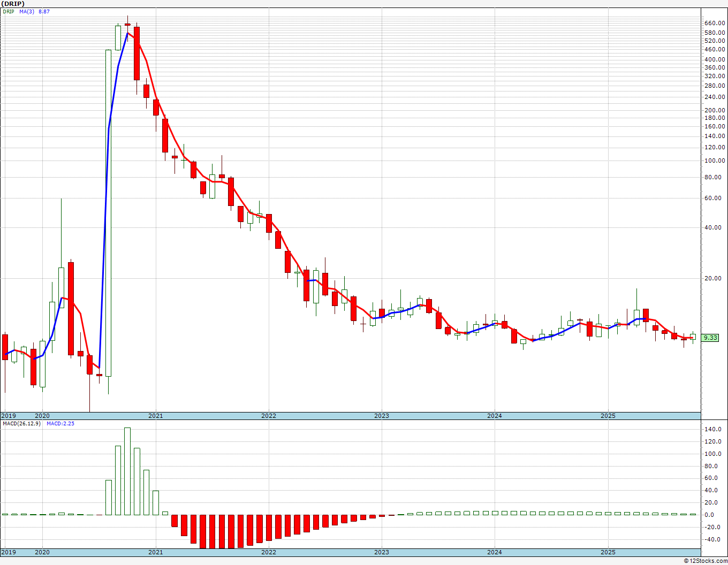Viewport: 728px width, 565px height.
Task: Click the 2022 year marker on MACD axis
Action: pyautogui.click(x=269, y=552)
